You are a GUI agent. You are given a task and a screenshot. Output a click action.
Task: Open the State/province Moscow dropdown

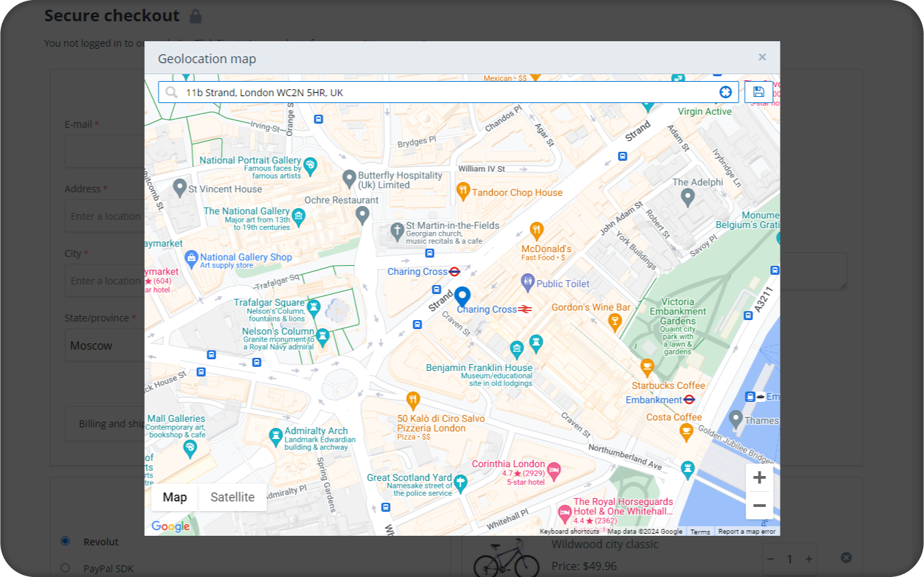click(x=104, y=346)
